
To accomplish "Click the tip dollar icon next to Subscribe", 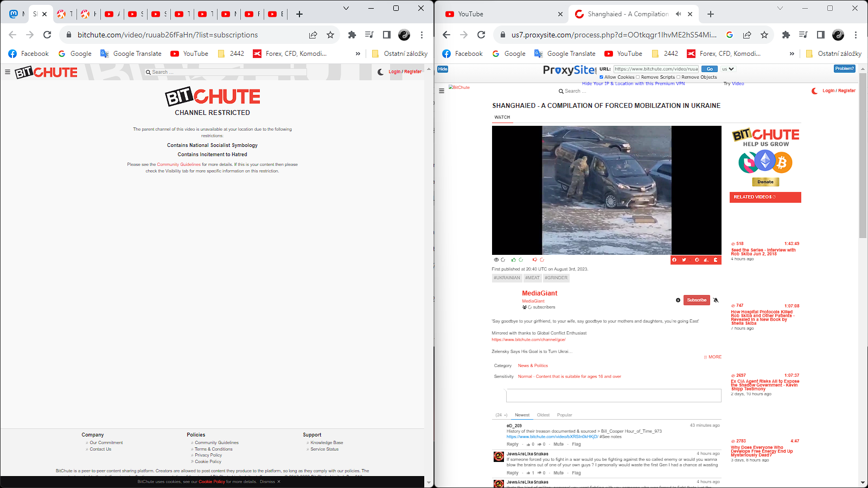I will [678, 300].
